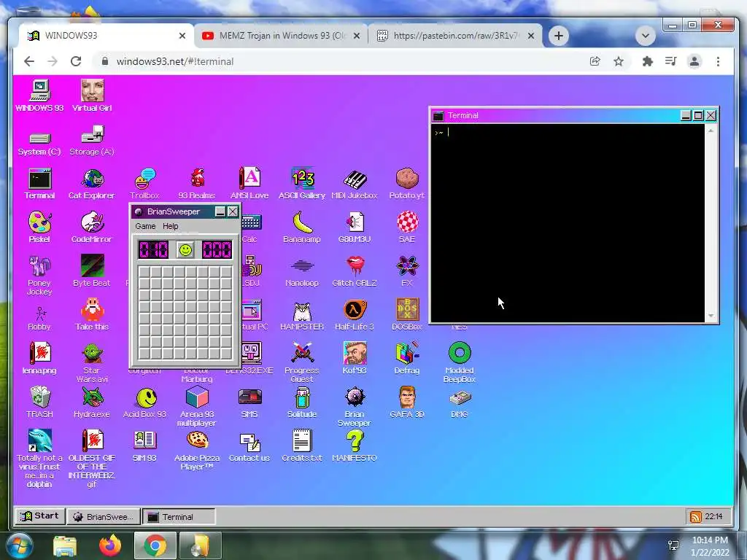Image resolution: width=747 pixels, height=560 pixels.
Task: Open the Help menu in BrianSweeper
Action: click(170, 226)
